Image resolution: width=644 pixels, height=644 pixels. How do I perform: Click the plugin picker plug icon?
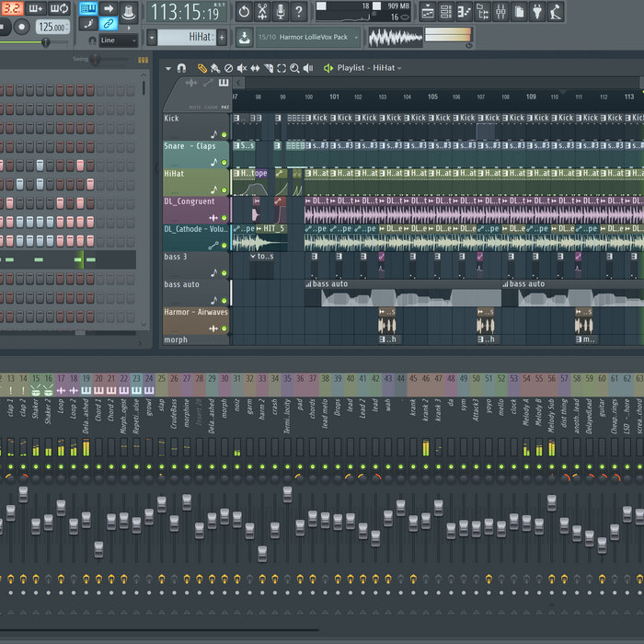[x=537, y=12]
